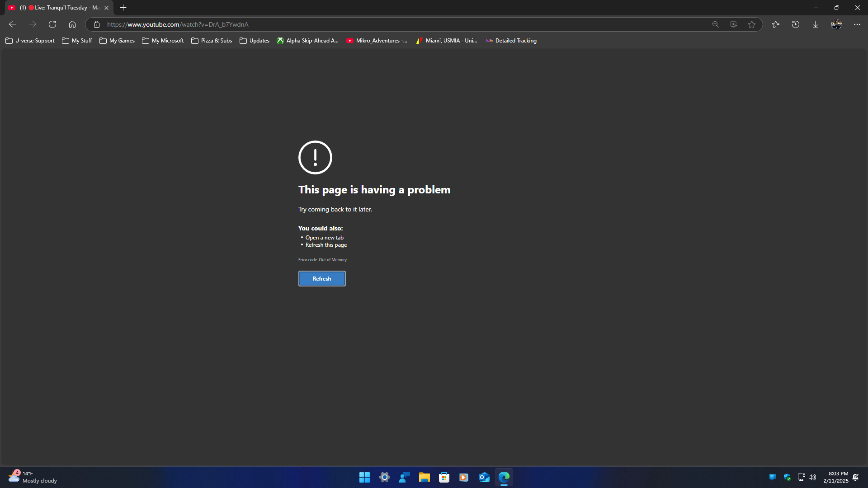
Task: Expand the Pizza & Subs bookmarks folder
Action: tap(212, 41)
